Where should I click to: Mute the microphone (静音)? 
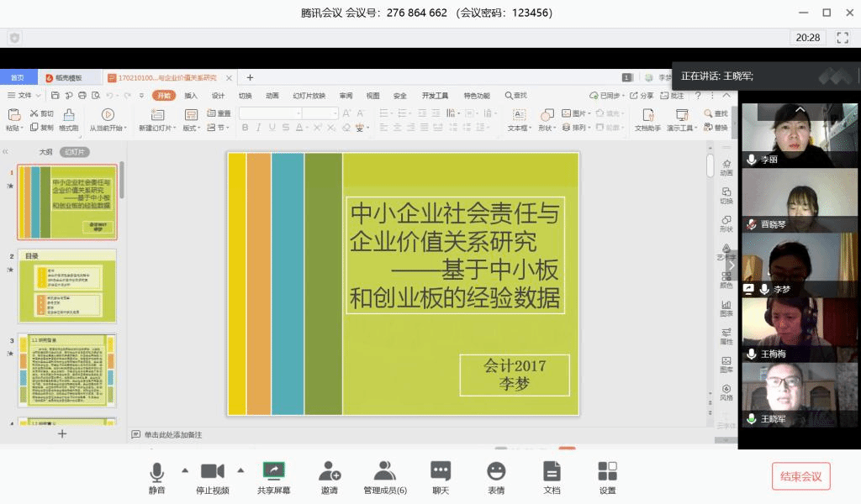pyautogui.click(x=157, y=471)
